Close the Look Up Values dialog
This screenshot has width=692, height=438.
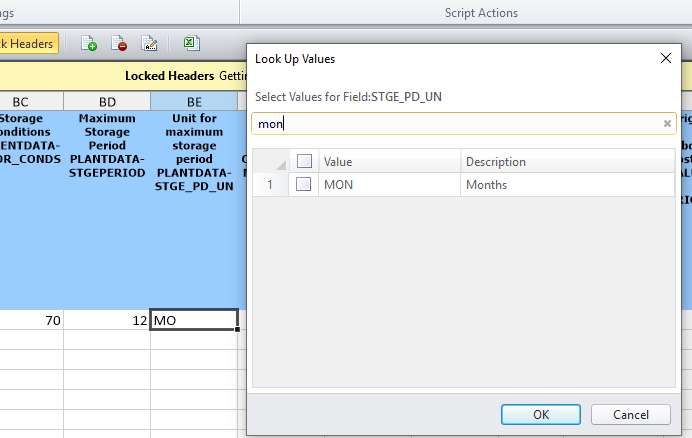point(666,58)
